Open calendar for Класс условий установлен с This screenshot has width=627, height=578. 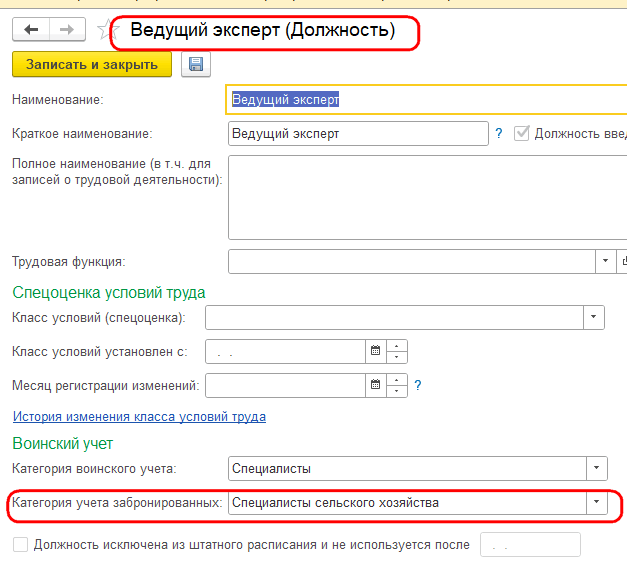pos(375,351)
